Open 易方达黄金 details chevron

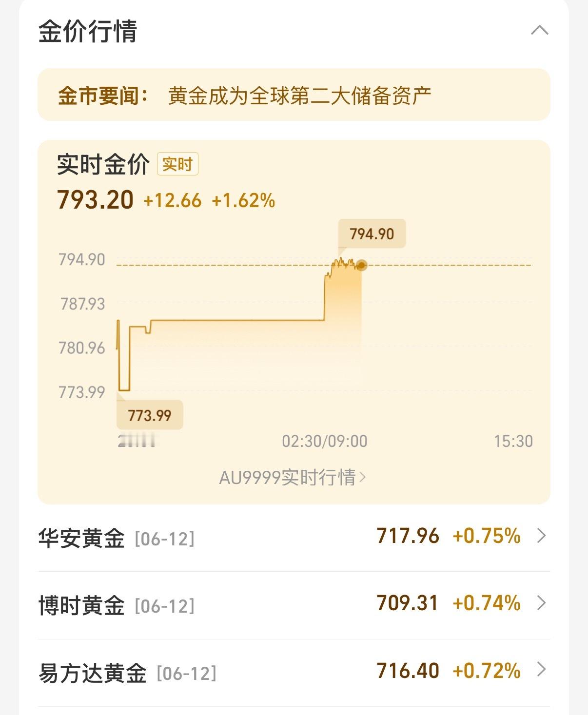pos(541,670)
